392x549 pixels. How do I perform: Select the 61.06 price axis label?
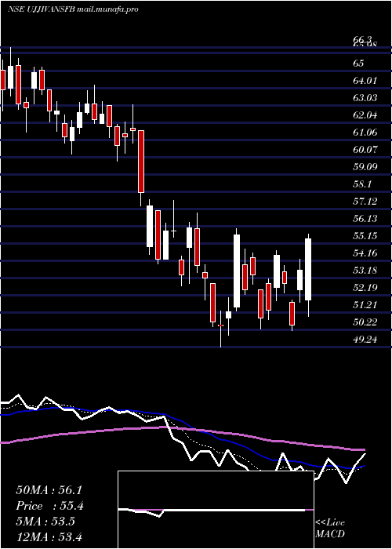(x=365, y=133)
